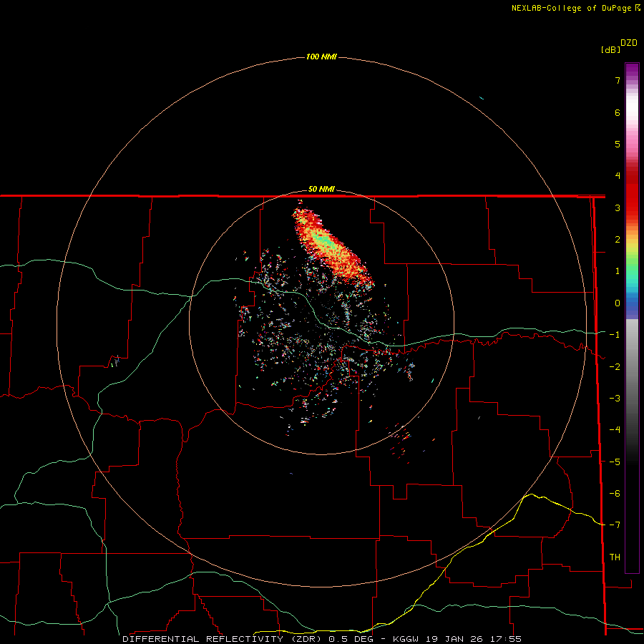Click the 100 NMI range ring label

321,57
